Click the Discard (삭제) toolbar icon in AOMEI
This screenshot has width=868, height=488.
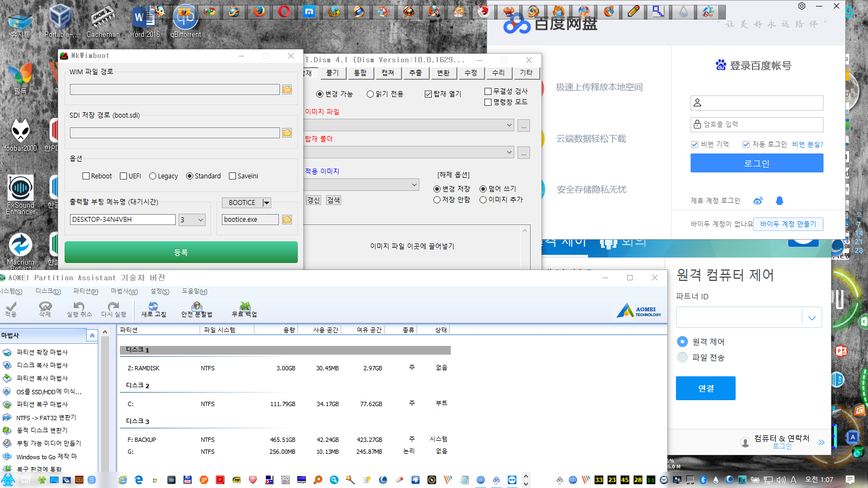click(x=45, y=310)
